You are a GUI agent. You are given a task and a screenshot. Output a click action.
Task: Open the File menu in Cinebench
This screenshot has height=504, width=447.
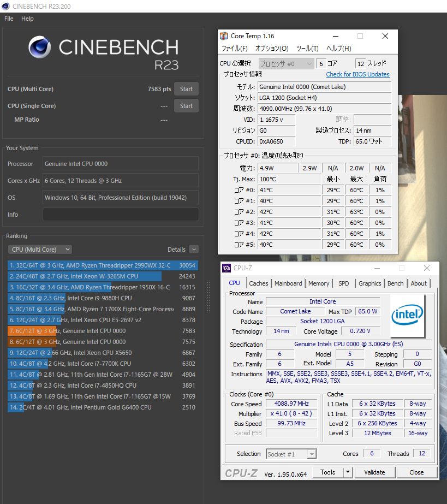click(x=9, y=19)
